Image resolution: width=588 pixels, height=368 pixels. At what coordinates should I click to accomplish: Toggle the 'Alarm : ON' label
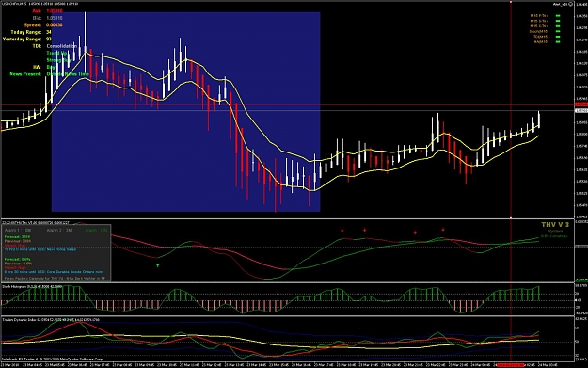[x=96, y=230]
